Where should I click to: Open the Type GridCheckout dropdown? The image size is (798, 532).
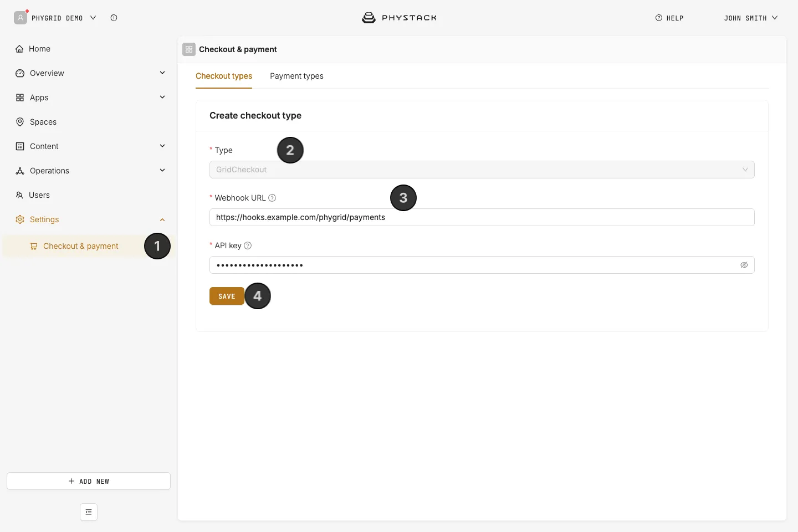tap(482, 170)
